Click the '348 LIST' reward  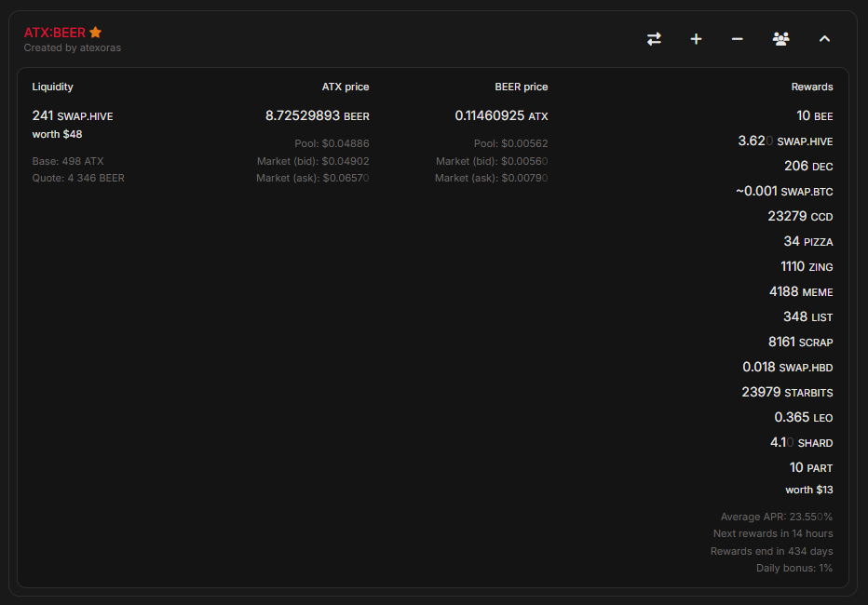pyautogui.click(x=807, y=316)
